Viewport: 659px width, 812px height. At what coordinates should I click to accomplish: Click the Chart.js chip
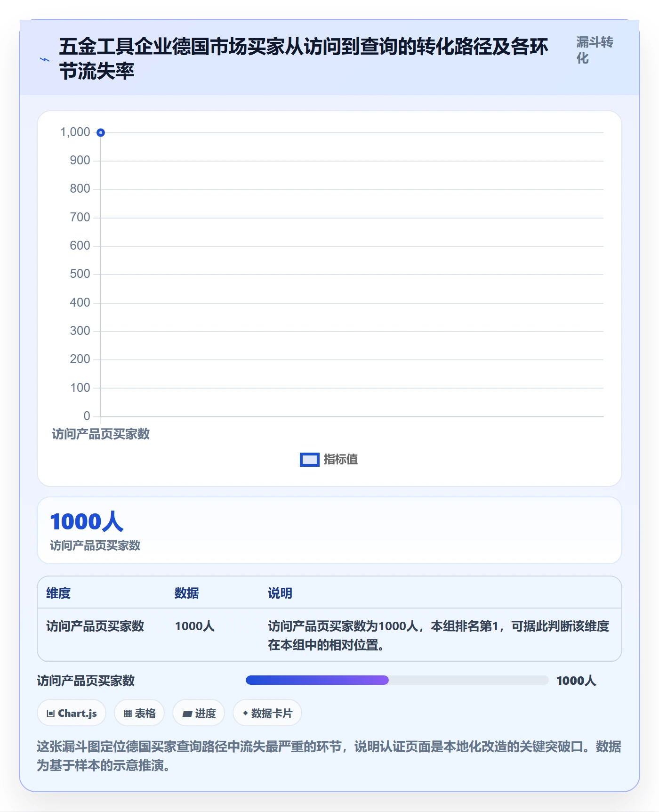tap(72, 713)
